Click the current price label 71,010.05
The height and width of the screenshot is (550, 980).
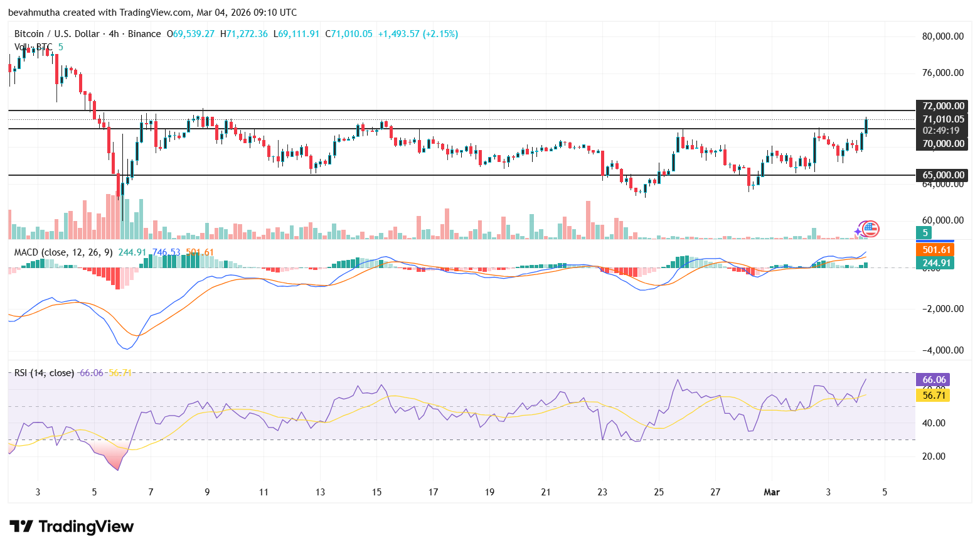(942, 119)
